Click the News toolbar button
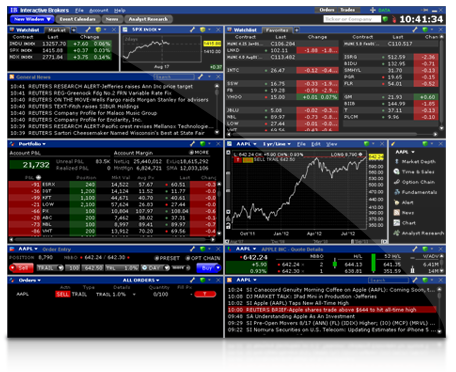The height and width of the screenshot is (372, 456). (112, 19)
